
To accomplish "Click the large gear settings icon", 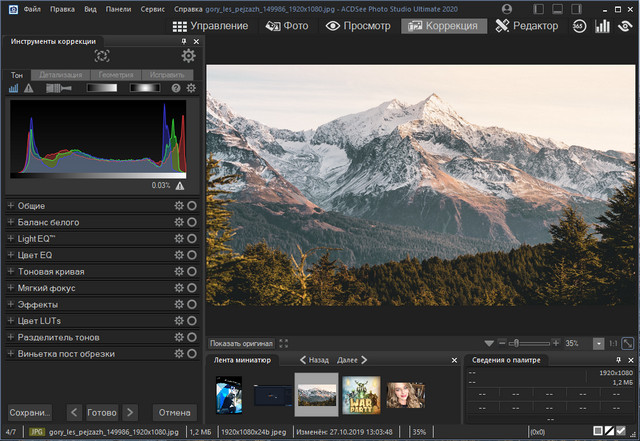I will pos(188,57).
